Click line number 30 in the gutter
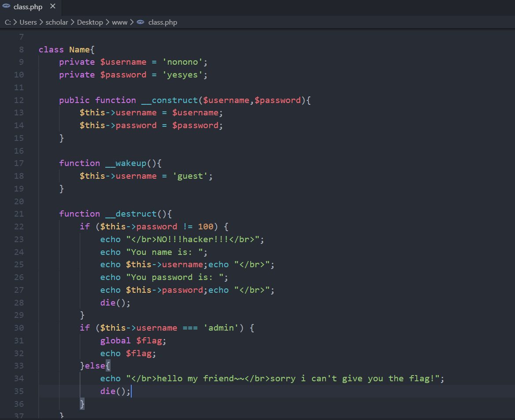Image resolution: width=515 pixels, height=420 pixels. [19, 328]
